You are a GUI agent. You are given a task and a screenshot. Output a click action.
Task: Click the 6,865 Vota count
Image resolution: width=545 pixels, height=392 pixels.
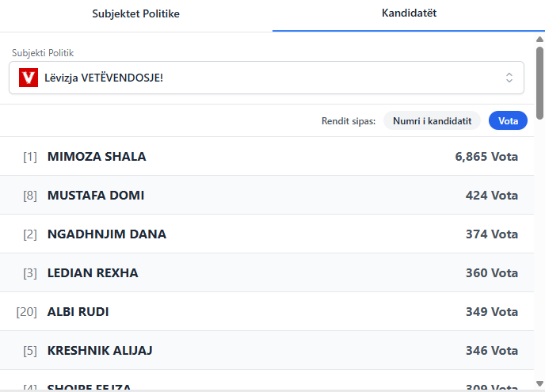pos(486,157)
